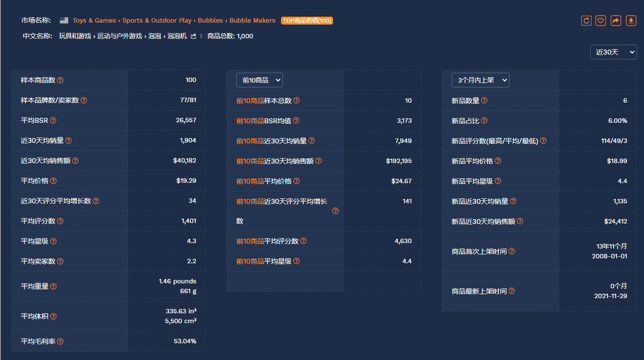Viewport: 644px width, 360px height.
Task: Click the 77/81 brand seller count
Action: (x=188, y=100)
